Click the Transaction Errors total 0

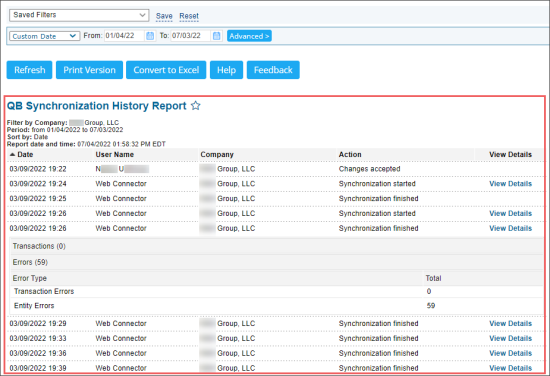(429, 291)
